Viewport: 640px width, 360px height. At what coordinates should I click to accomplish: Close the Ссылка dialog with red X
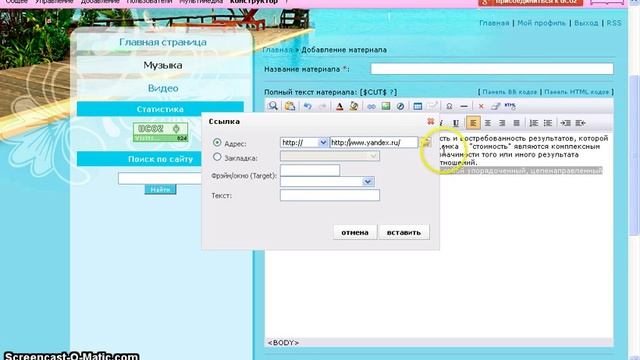tap(431, 121)
